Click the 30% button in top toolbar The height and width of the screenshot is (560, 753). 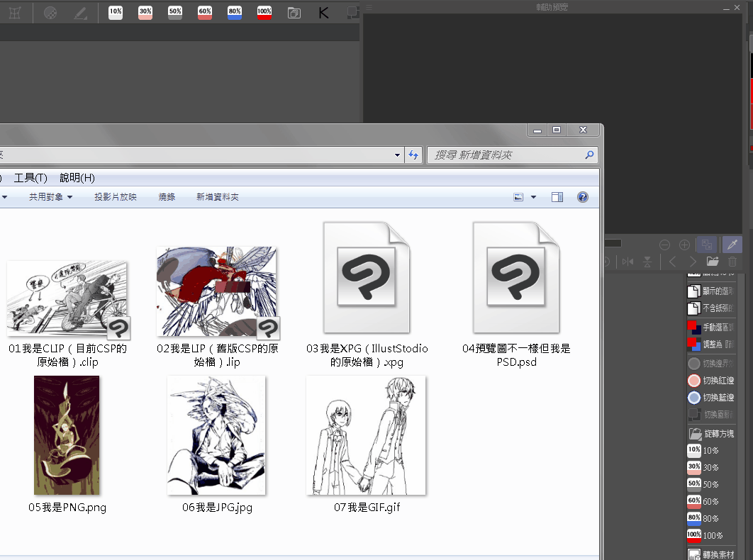(x=145, y=13)
